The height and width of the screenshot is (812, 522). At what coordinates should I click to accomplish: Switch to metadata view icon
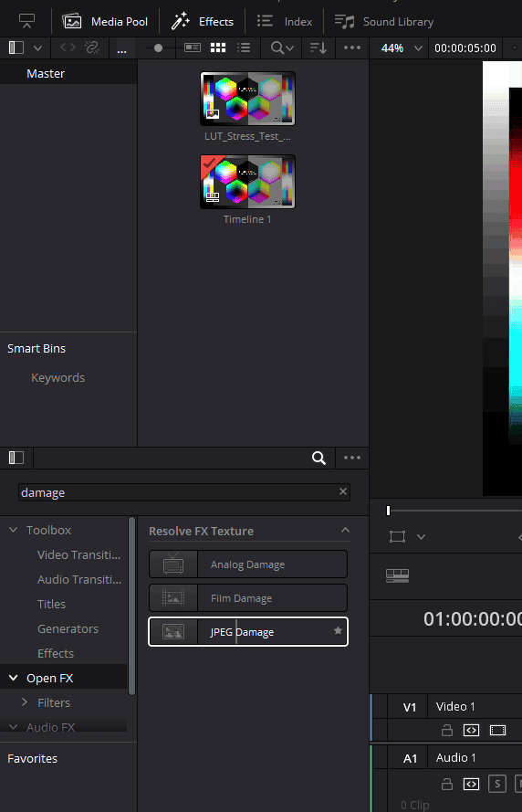tap(193, 47)
